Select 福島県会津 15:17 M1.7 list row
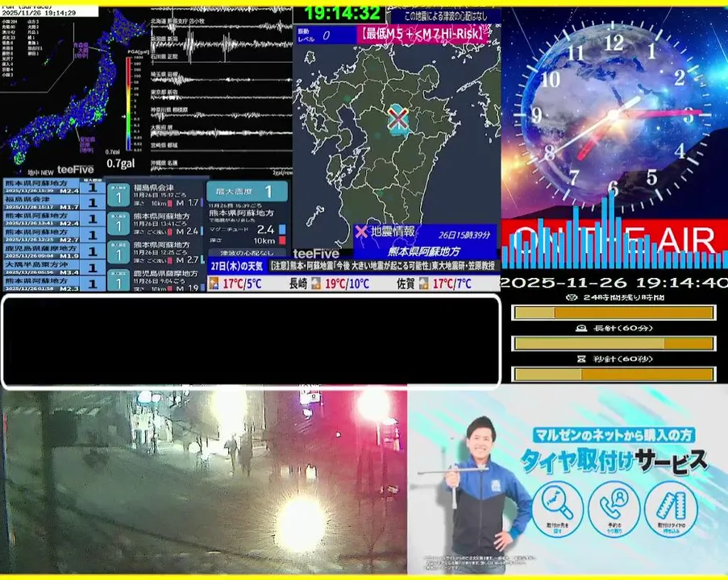728x580 pixels. click(54, 203)
